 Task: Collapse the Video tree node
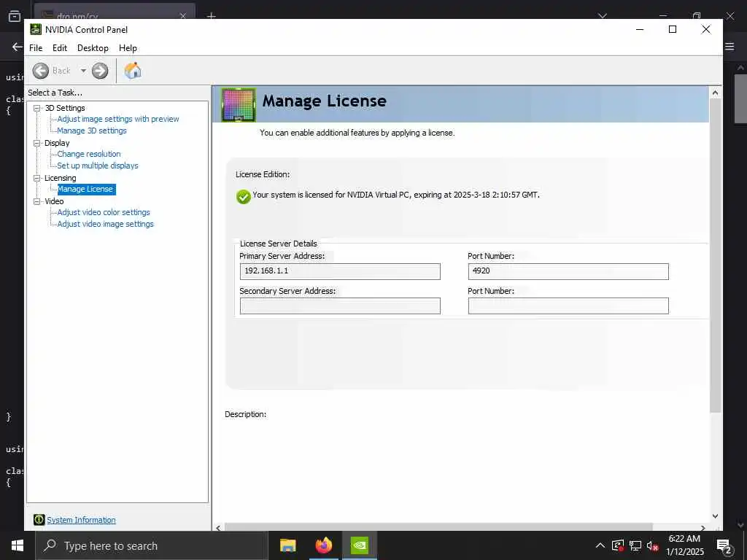click(x=36, y=201)
